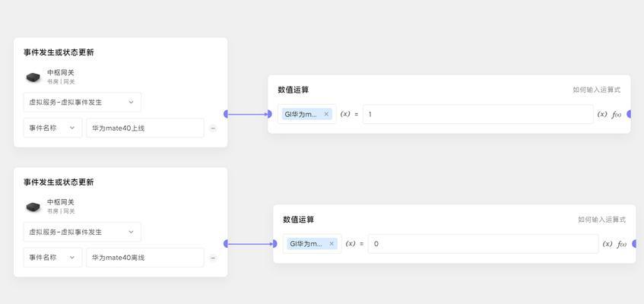
Task: Insert function f(x) right of value 1
Action: (617, 115)
